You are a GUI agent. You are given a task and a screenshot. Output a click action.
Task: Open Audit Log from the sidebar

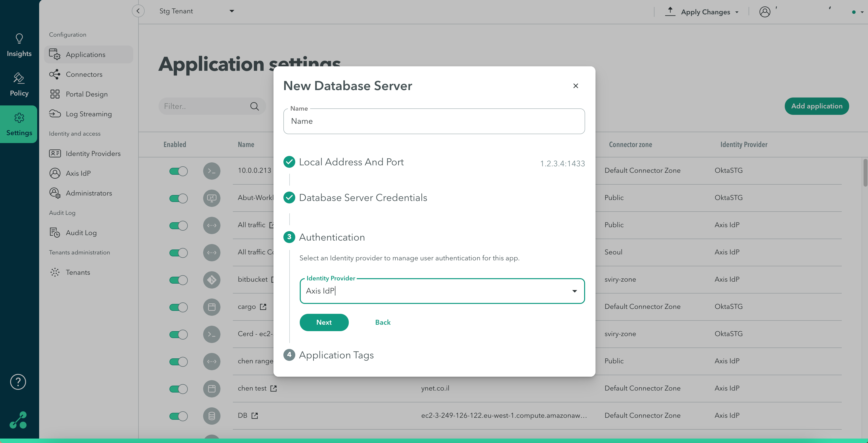point(81,233)
